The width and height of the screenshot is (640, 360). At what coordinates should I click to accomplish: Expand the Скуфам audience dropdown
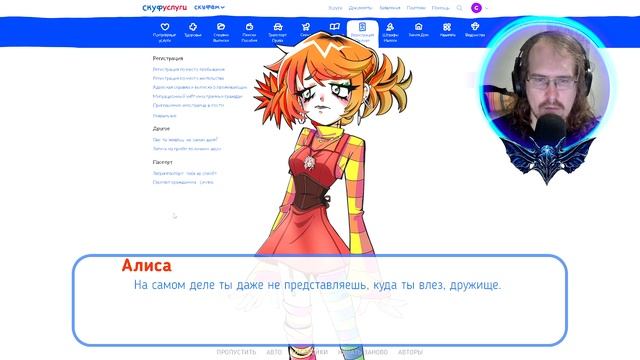coord(209,7)
